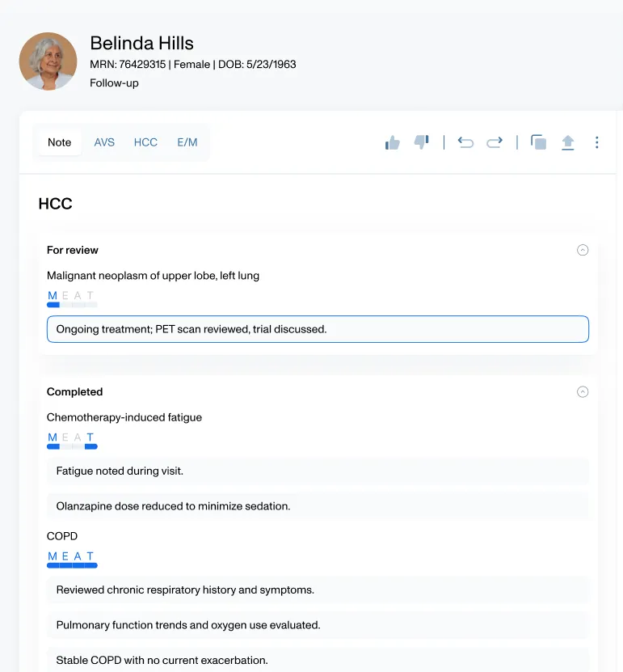
Task: Switch to the Note tab
Action: click(x=59, y=142)
